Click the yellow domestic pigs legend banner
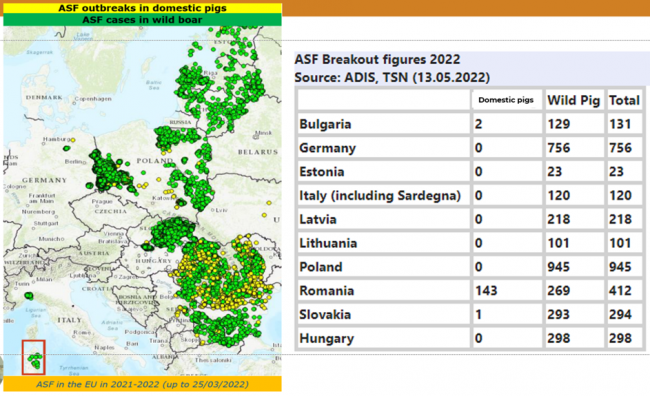 (142, 8)
